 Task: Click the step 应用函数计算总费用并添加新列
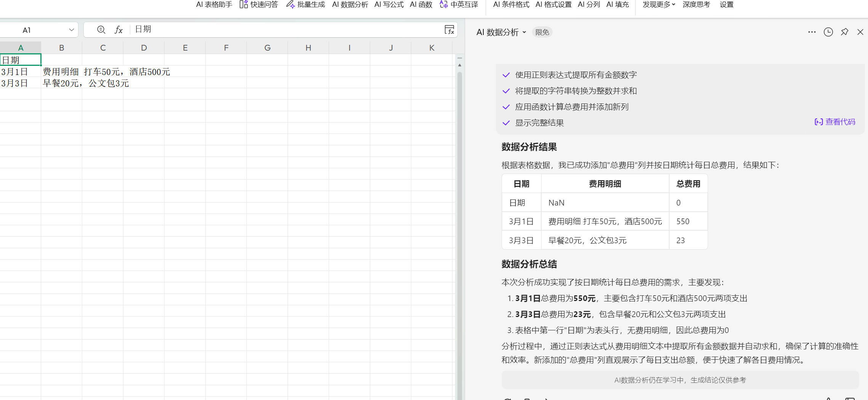572,107
